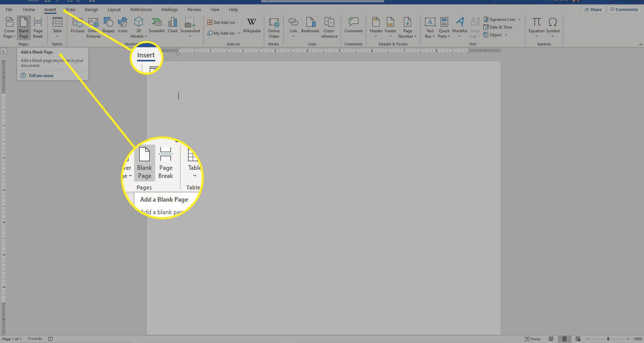Click the Tell me more link
Screen dimensions: 644x343
(41, 76)
